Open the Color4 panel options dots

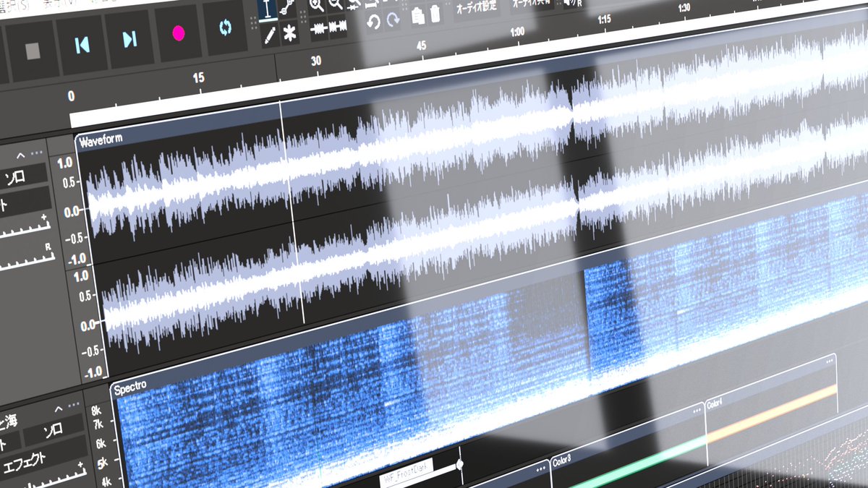click(830, 360)
